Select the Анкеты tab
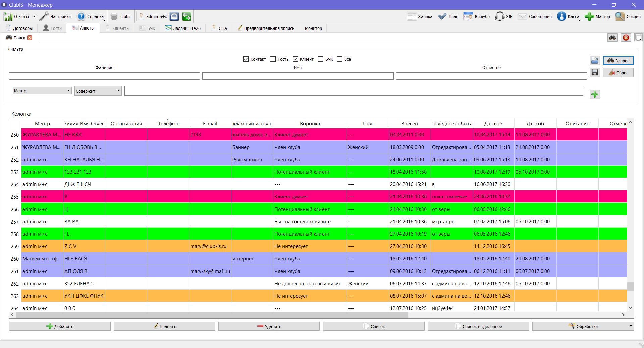The height and width of the screenshot is (348, 644). (x=83, y=28)
